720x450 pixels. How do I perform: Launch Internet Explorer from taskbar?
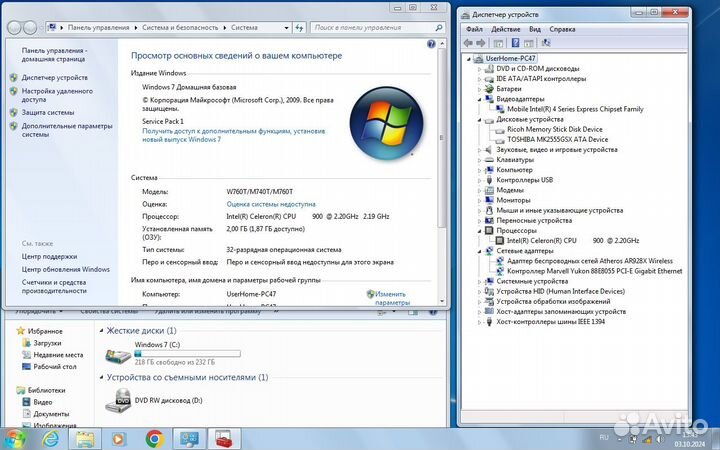pos(51,439)
